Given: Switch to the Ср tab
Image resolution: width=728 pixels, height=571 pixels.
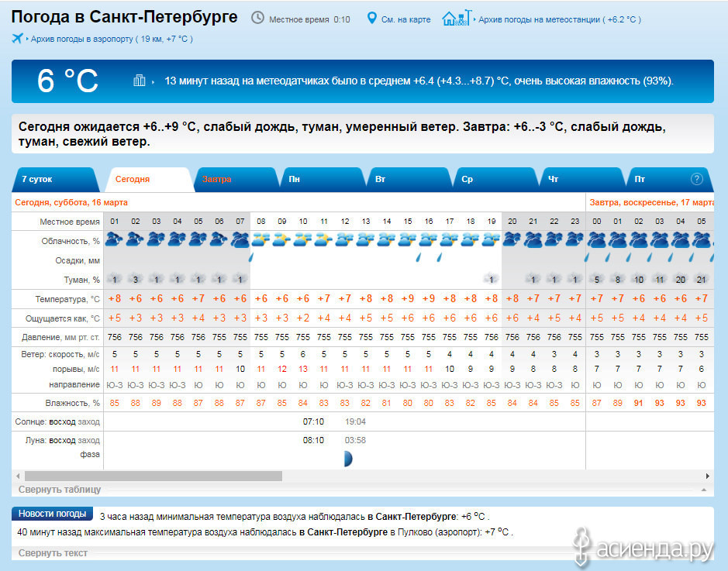Looking at the screenshot, I should tap(496, 180).
